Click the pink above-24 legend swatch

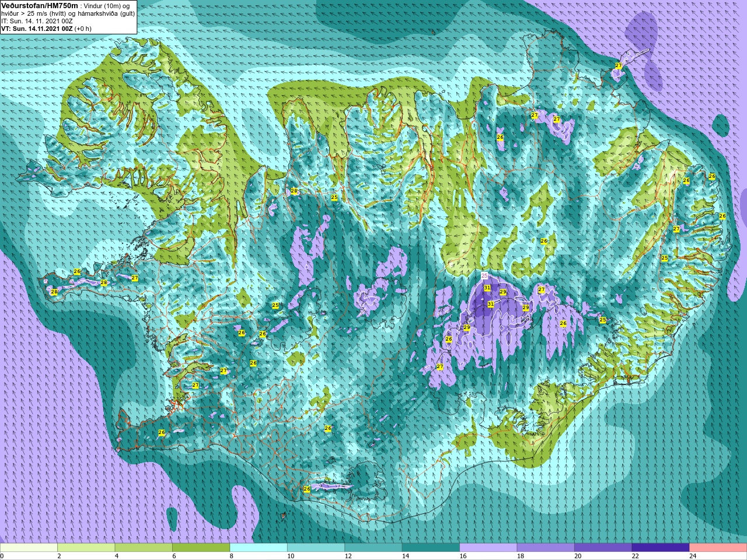tap(718, 548)
